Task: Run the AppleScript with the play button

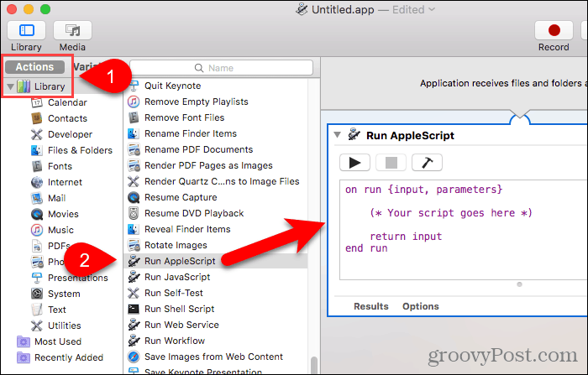Action: (354, 163)
